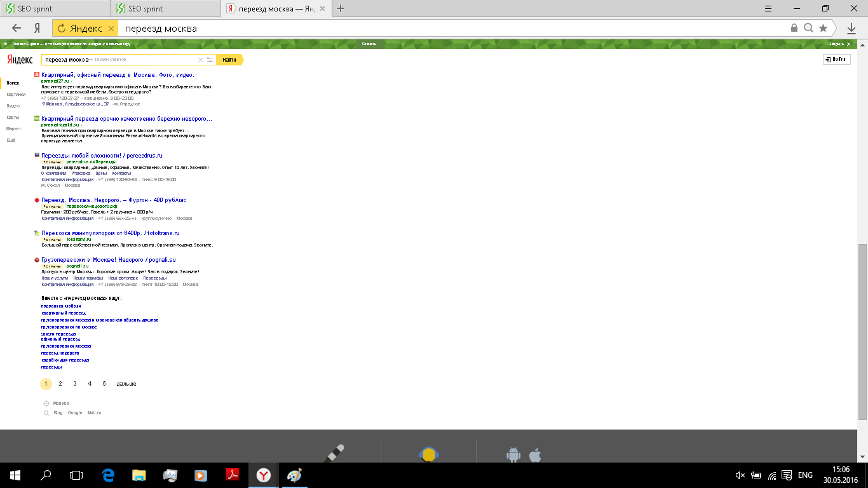Open the browser downloads arrow
Image resolution: width=868 pixels, height=488 pixels.
851,29
